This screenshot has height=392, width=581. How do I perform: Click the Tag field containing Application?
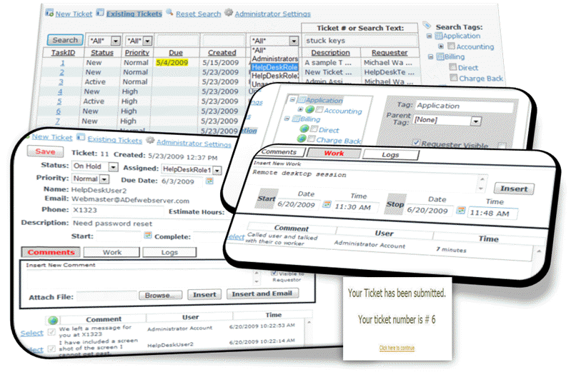[465, 106]
